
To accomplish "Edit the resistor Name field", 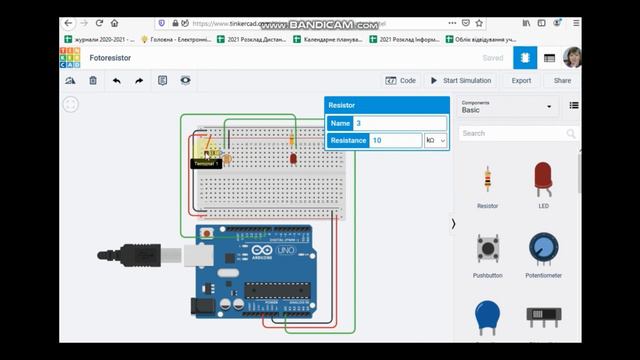I will [400, 123].
